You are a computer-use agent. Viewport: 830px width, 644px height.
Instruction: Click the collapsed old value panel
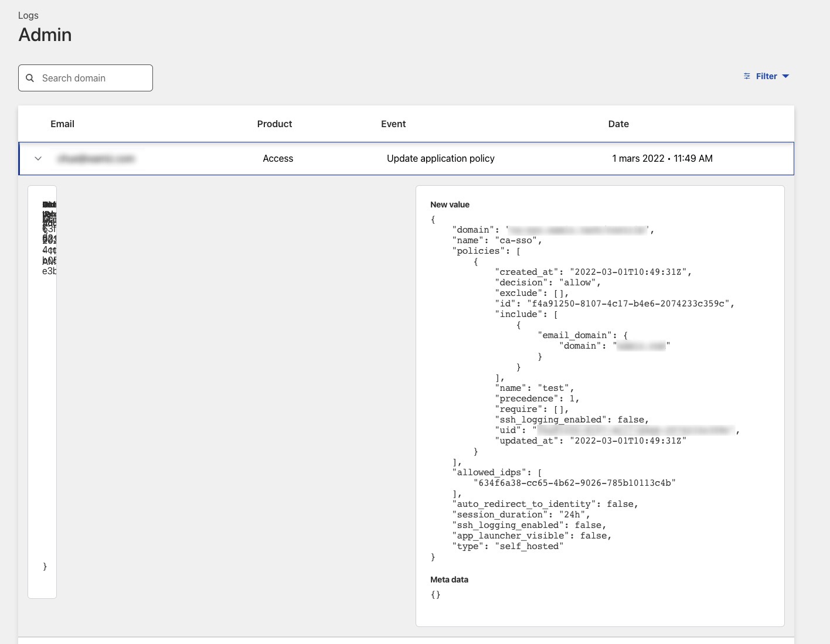pyautogui.click(x=42, y=392)
